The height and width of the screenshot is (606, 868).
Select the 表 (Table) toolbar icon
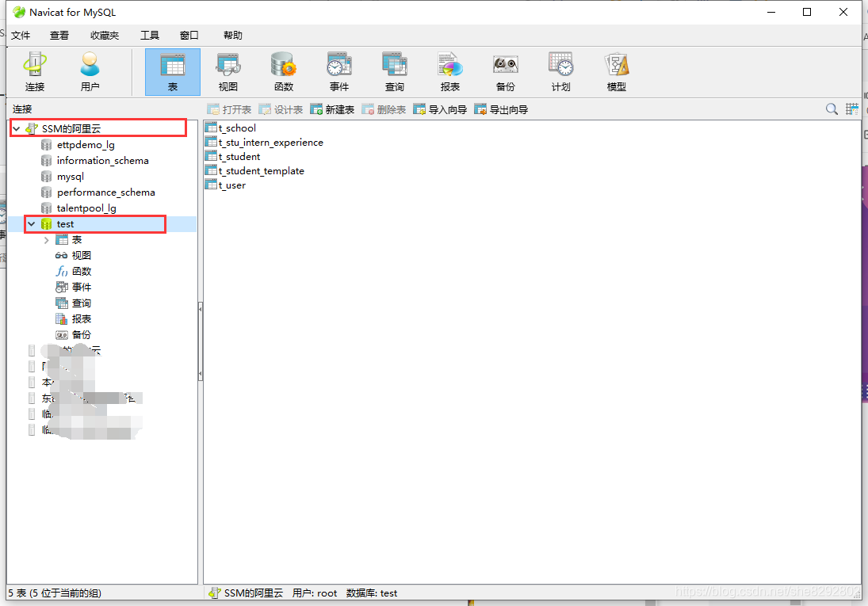click(173, 72)
